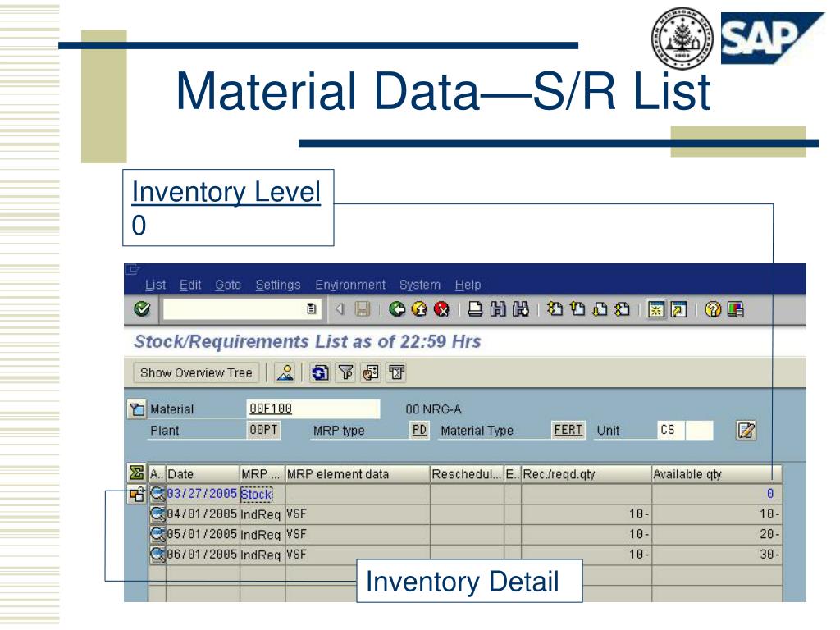This screenshot has width=840, height=630.
Task: Click the MRP type PD link
Action: 419,430
